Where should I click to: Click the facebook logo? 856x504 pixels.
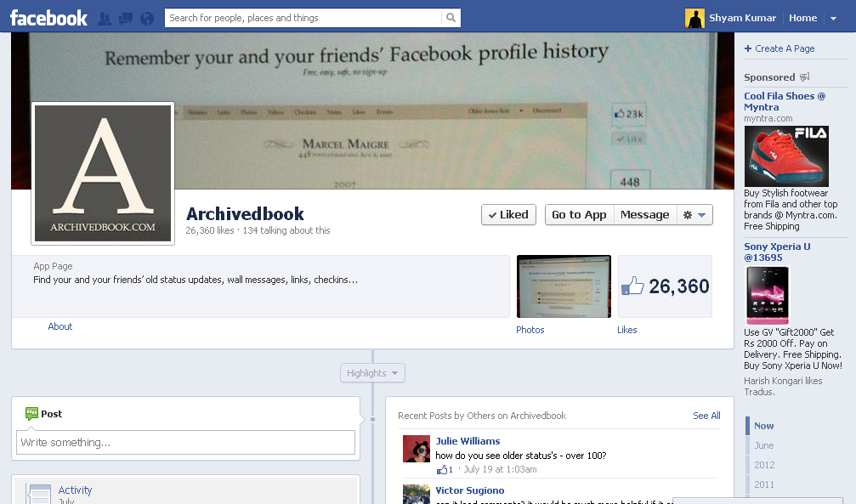tap(48, 17)
